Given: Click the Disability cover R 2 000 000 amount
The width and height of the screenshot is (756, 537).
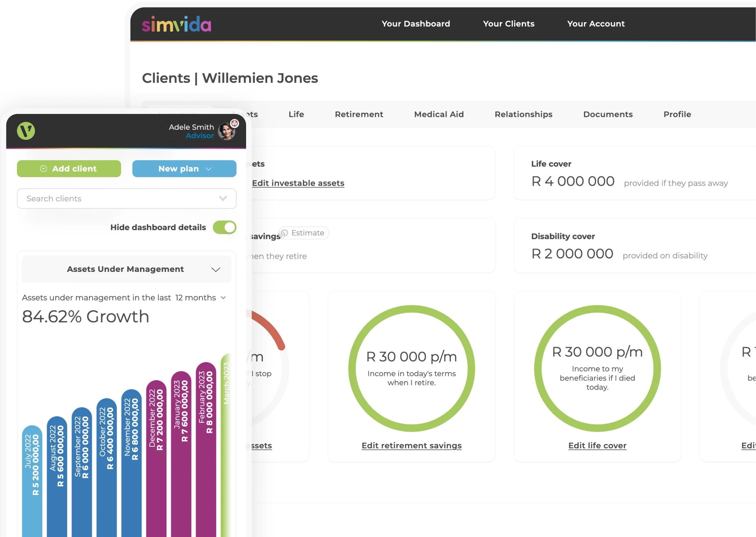Looking at the screenshot, I should click(572, 254).
